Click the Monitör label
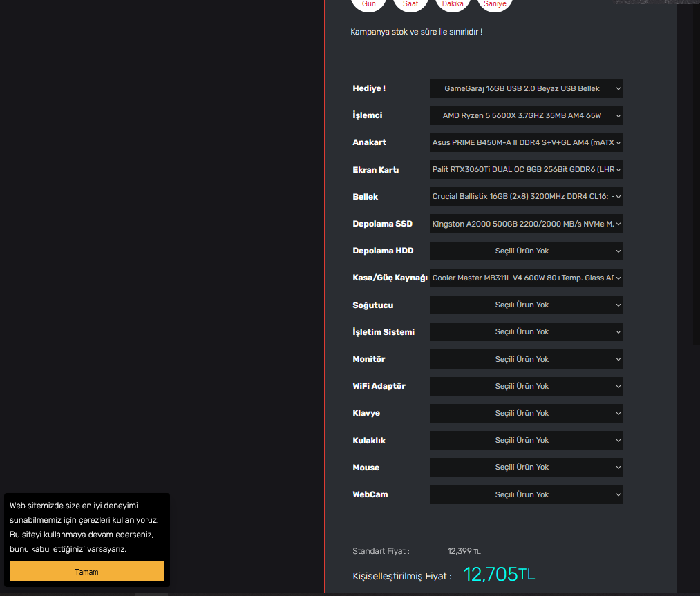This screenshot has height=596, width=700. (369, 359)
